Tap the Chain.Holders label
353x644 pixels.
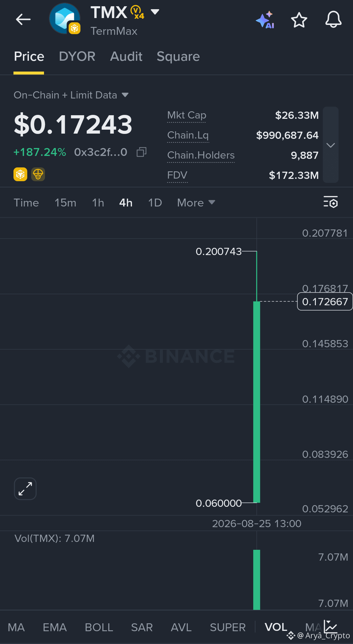201,155
